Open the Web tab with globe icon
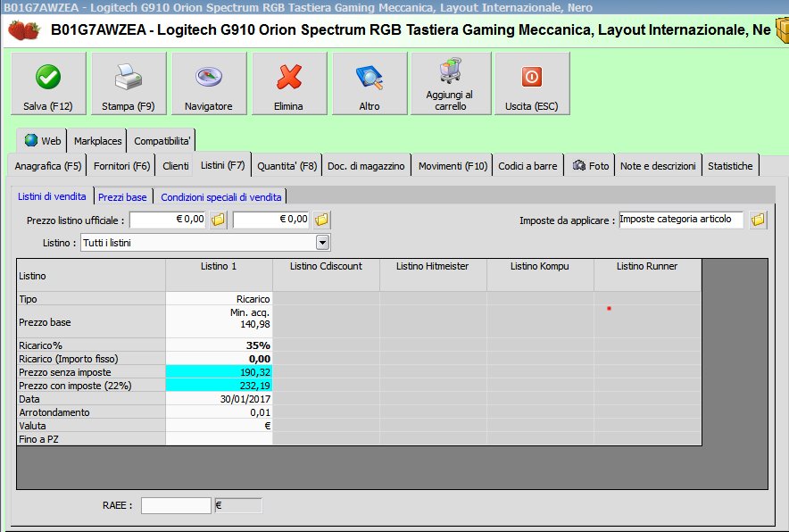789x532 pixels. point(42,141)
